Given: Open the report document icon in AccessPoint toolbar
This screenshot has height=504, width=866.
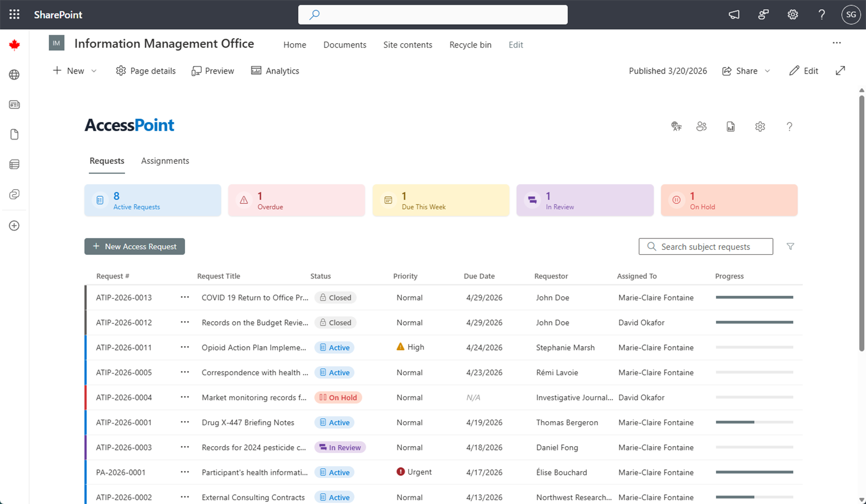Looking at the screenshot, I should pos(730,126).
